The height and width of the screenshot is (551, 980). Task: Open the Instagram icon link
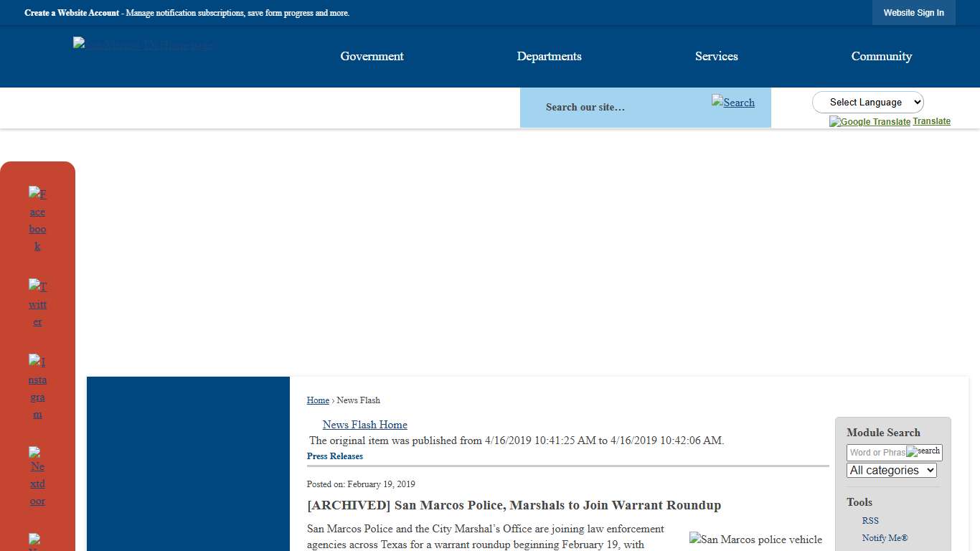(x=37, y=387)
